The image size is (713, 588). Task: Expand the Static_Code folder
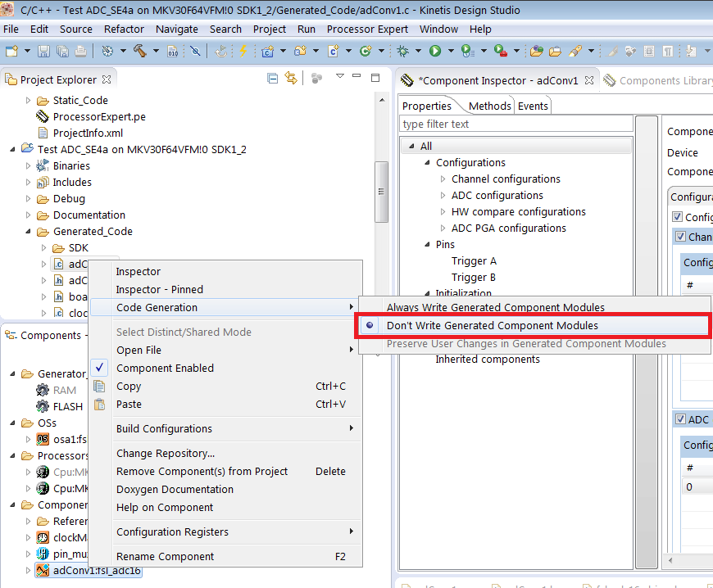click(x=28, y=101)
